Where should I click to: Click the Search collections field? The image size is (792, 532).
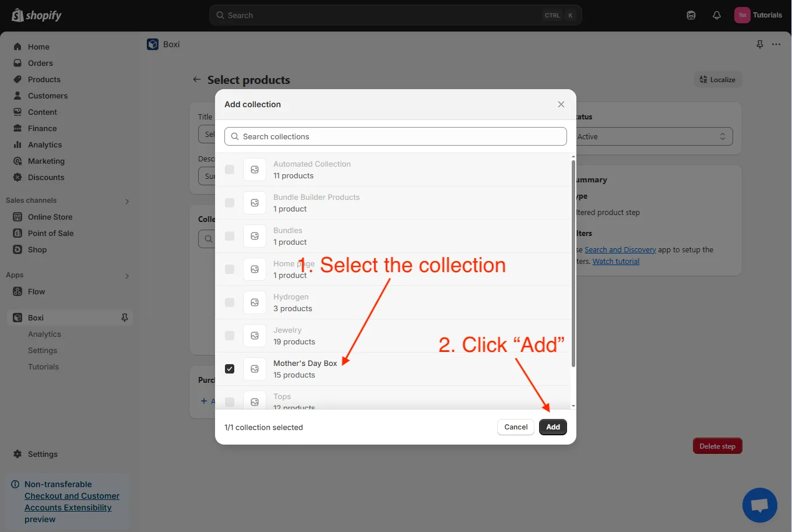(x=395, y=136)
